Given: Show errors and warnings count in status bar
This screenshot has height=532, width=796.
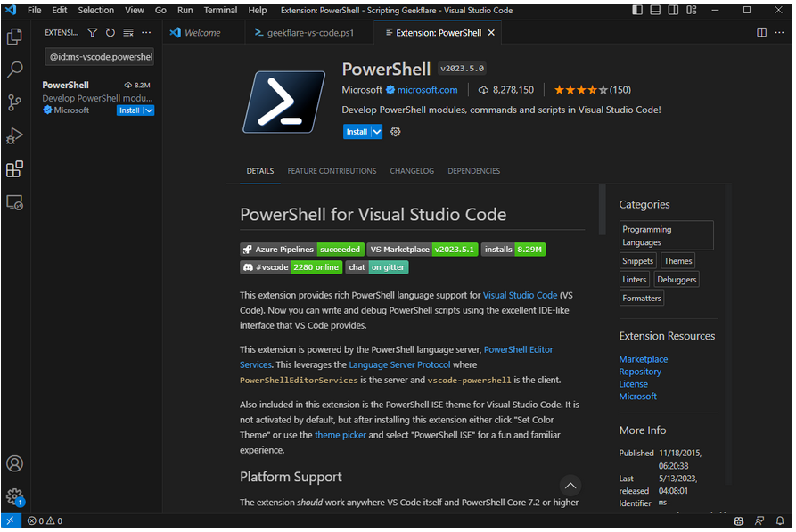Looking at the screenshot, I should (45, 520).
